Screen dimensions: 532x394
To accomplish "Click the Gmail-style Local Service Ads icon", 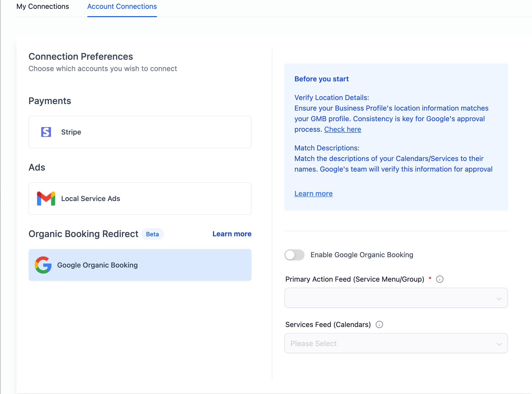I will [46, 199].
